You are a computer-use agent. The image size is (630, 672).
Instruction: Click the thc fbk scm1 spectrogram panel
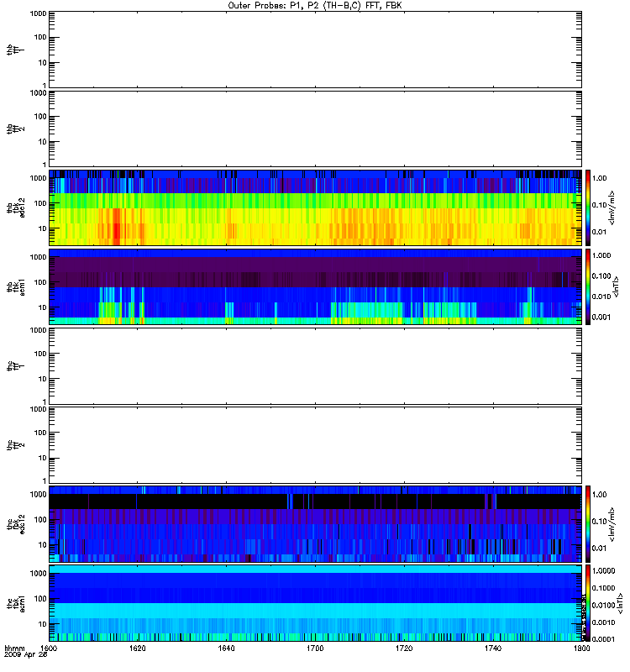click(x=316, y=603)
